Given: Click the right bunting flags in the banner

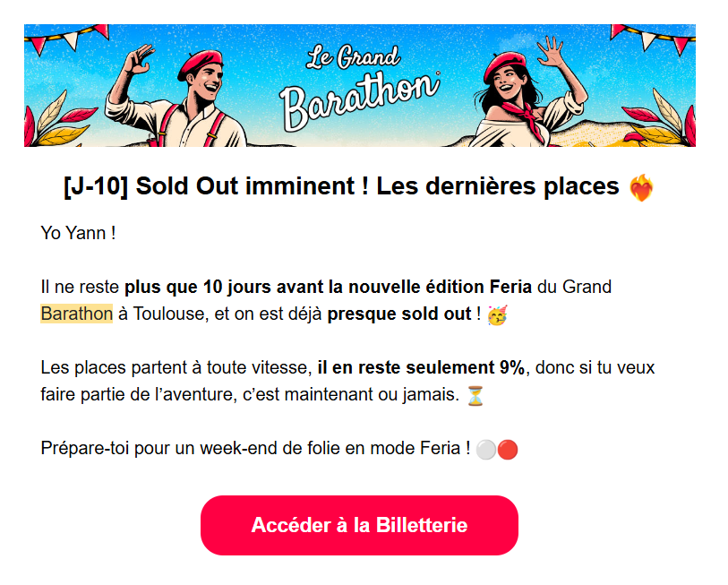Looking at the screenshot, I should (x=649, y=36).
